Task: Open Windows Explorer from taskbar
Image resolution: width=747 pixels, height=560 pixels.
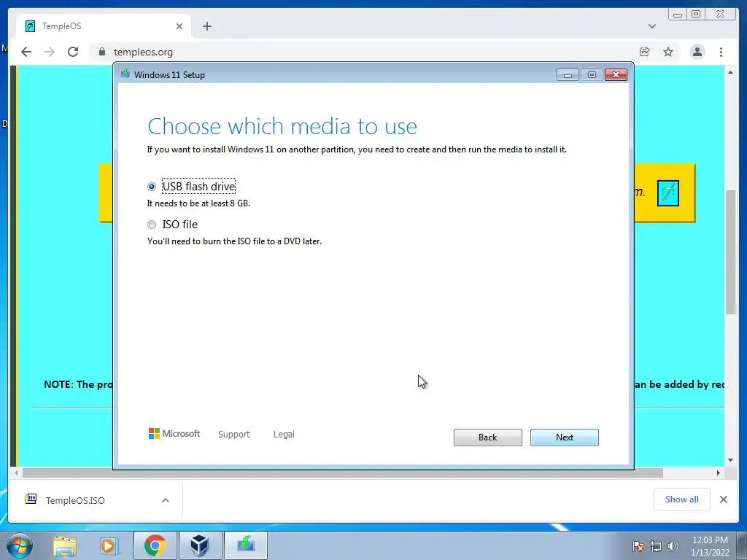Action: [65, 545]
